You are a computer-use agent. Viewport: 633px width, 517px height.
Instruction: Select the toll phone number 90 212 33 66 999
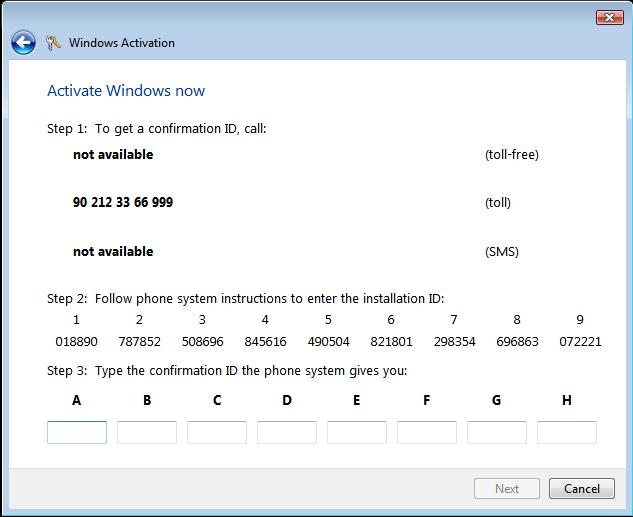point(123,202)
